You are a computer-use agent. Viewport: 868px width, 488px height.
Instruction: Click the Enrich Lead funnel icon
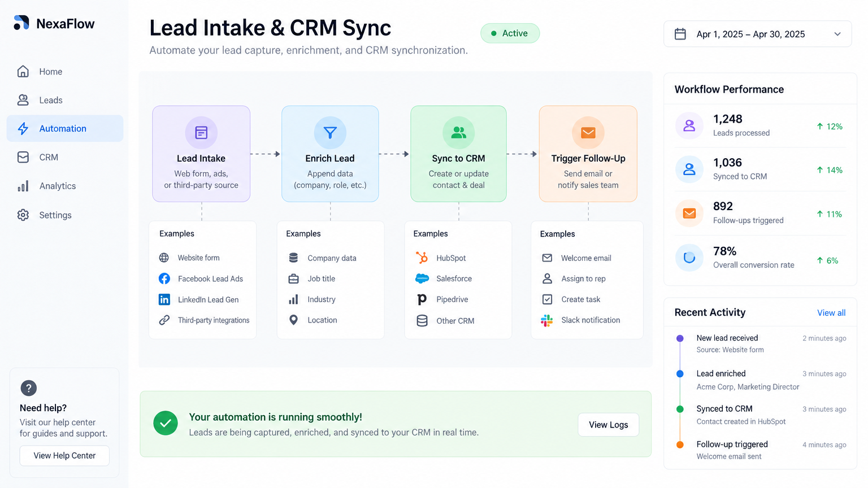[x=330, y=133]
